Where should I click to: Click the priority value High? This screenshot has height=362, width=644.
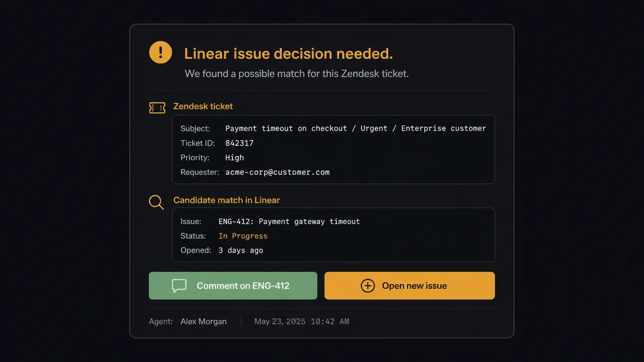[235, 158]
